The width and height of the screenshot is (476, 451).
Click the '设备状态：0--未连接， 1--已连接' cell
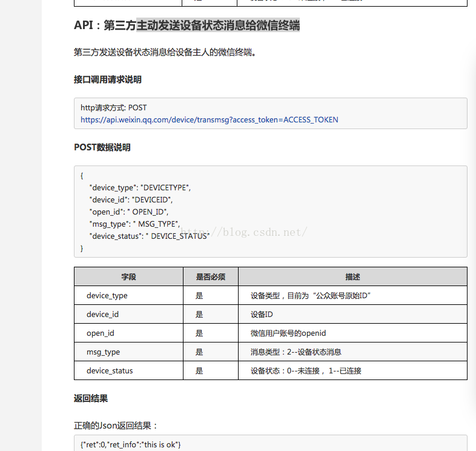point(352,371)
